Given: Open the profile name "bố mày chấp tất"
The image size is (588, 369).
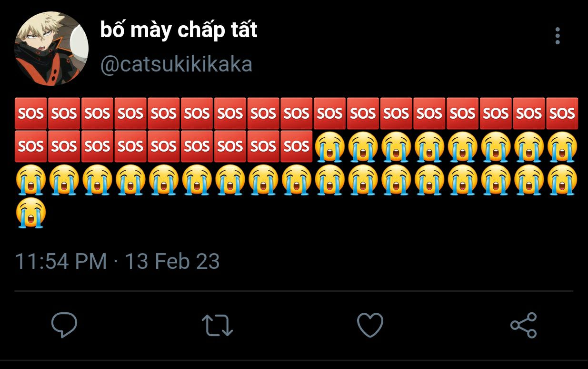Looking at the screenshot, I should click(179, 31).
